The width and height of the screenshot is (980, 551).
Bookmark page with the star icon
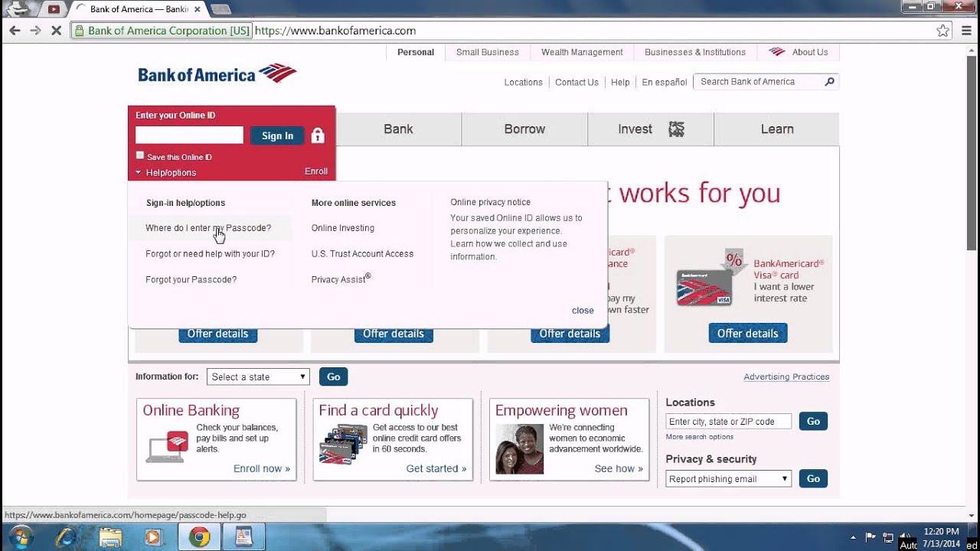point(943,31)
